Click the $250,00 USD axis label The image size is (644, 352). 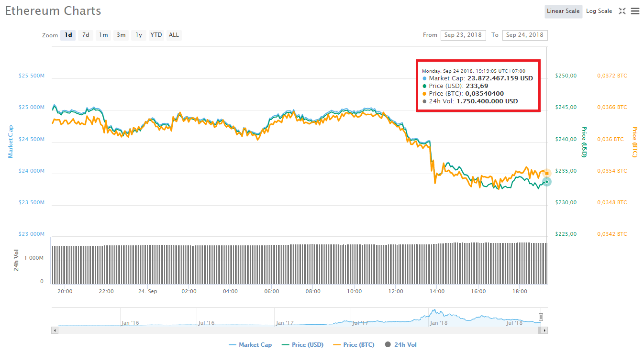pos(566,76)
